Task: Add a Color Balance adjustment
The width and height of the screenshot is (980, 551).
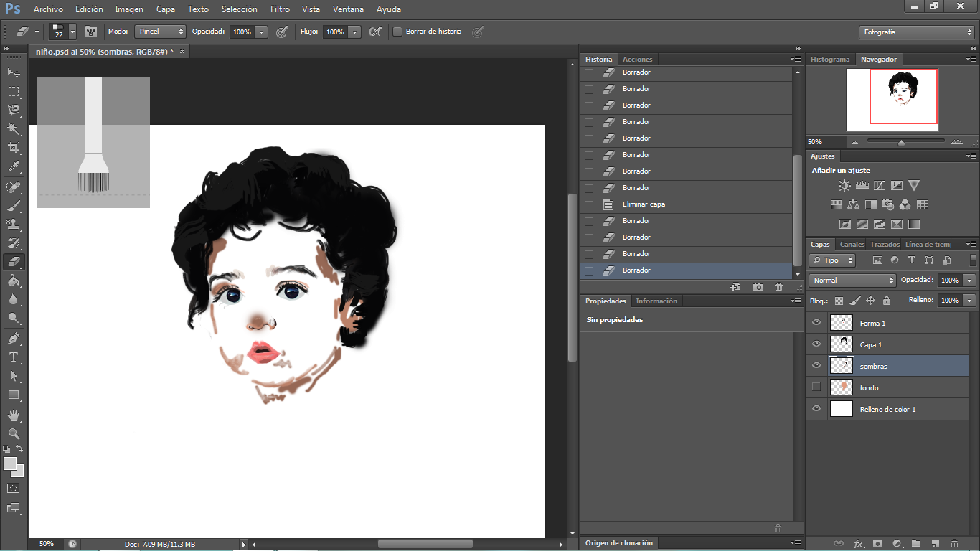Action: 853,204
